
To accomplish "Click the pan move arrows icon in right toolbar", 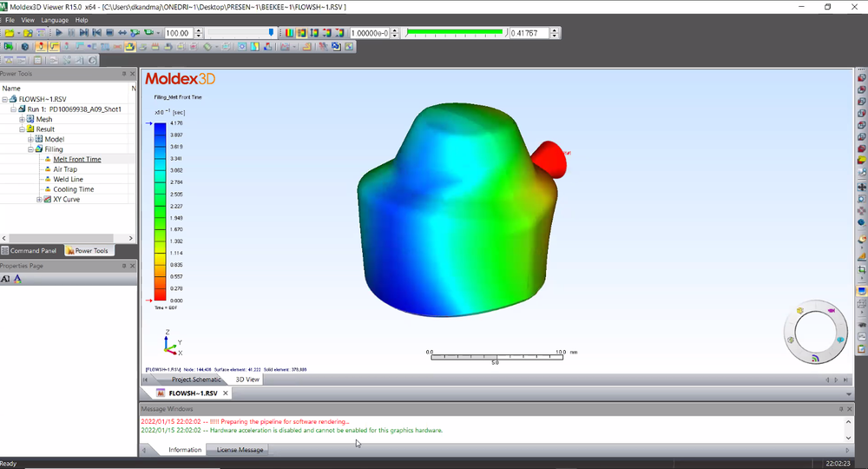I will [862, 187].
